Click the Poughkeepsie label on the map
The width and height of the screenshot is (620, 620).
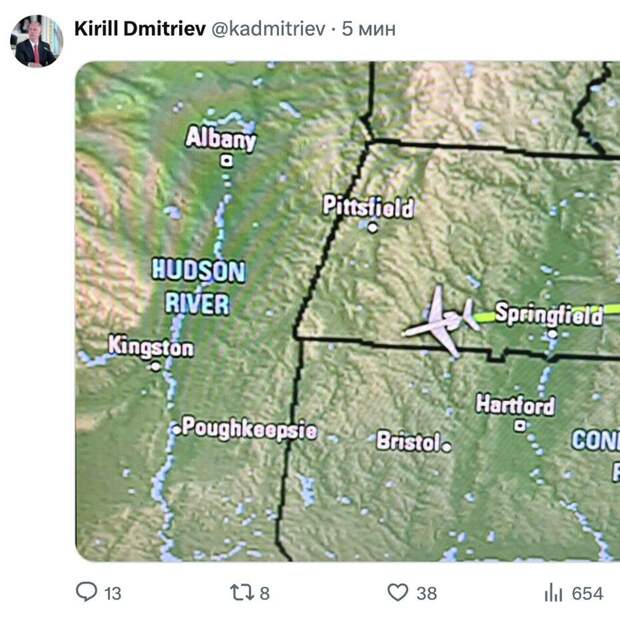249,430
